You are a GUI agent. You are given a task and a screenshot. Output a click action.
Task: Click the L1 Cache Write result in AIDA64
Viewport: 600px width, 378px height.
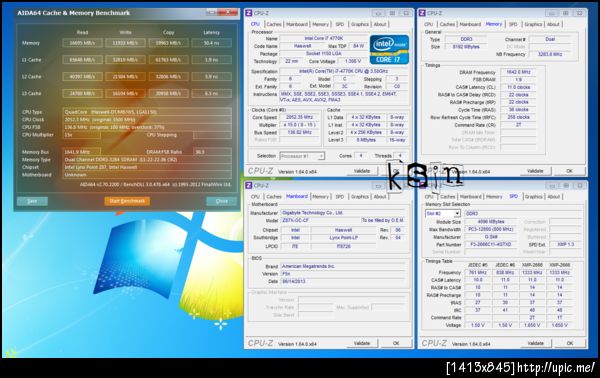pyautogui.click(x=126, y=60)
